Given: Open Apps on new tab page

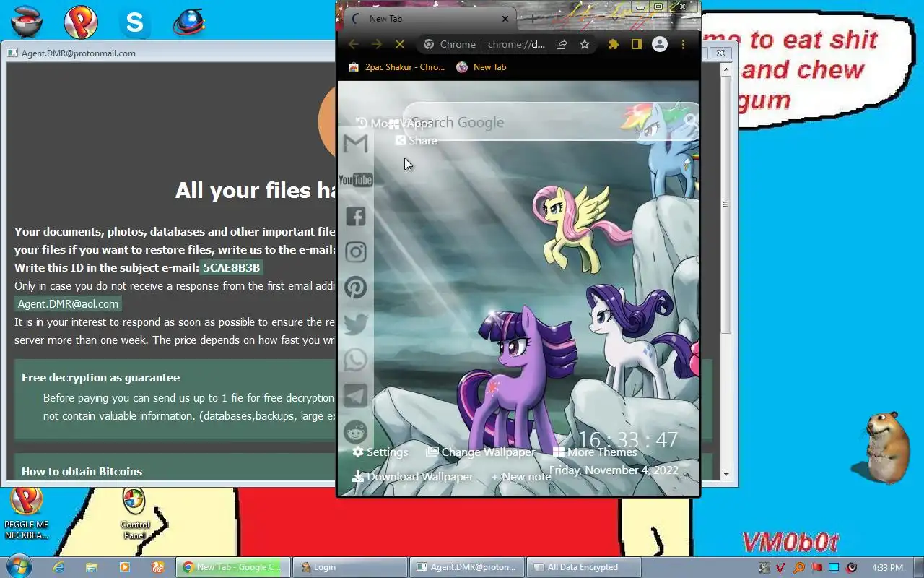Looking at the screenshot, I should [x=411, y=124].
